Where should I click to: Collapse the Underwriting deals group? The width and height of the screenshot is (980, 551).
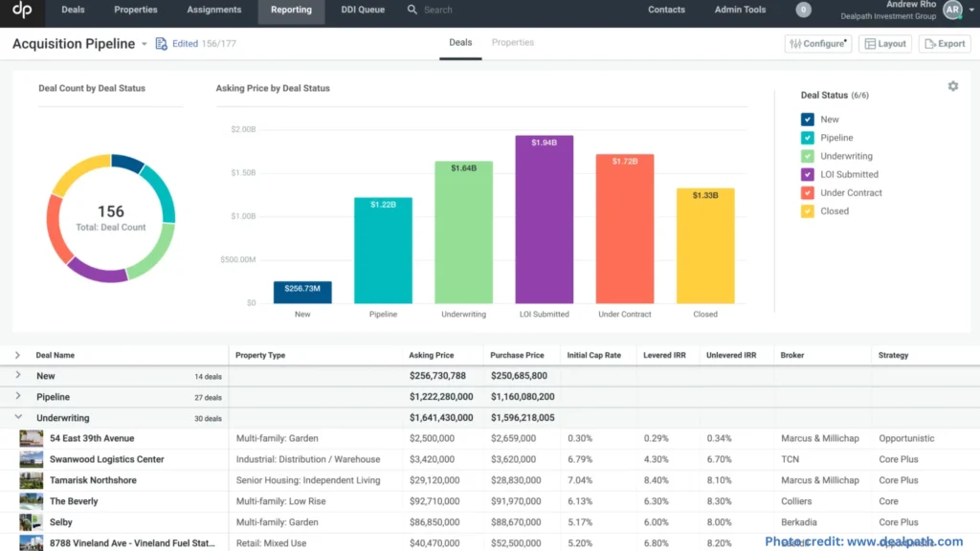coord(17,418)
